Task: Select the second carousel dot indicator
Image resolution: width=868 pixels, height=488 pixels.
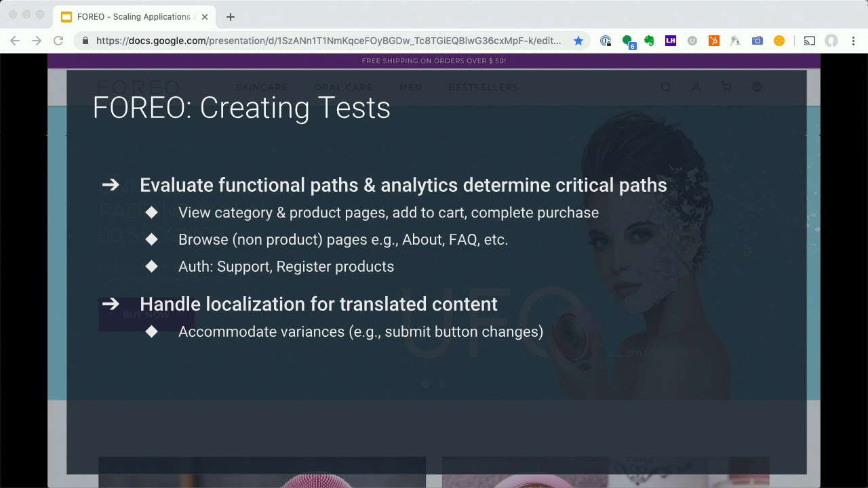Action: (443, 384)
